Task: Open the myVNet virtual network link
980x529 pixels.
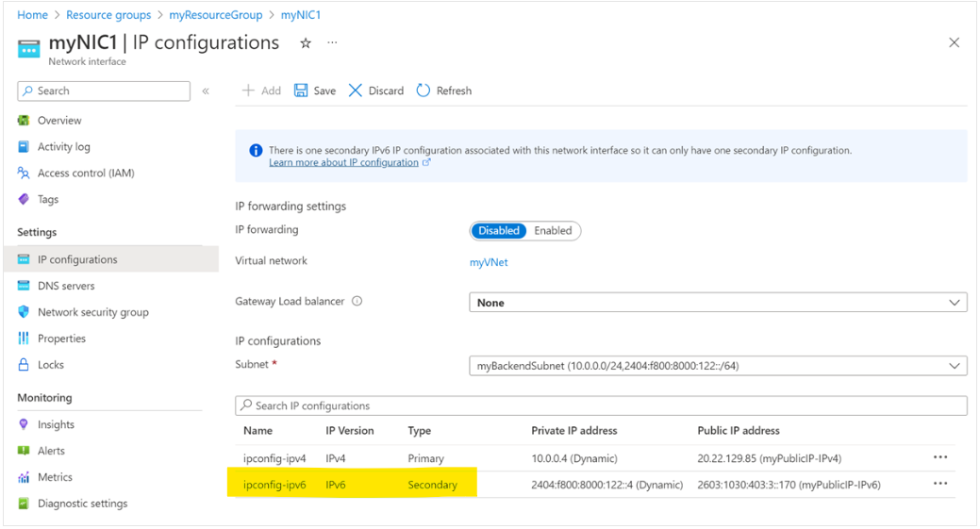Action: (489, 262)
